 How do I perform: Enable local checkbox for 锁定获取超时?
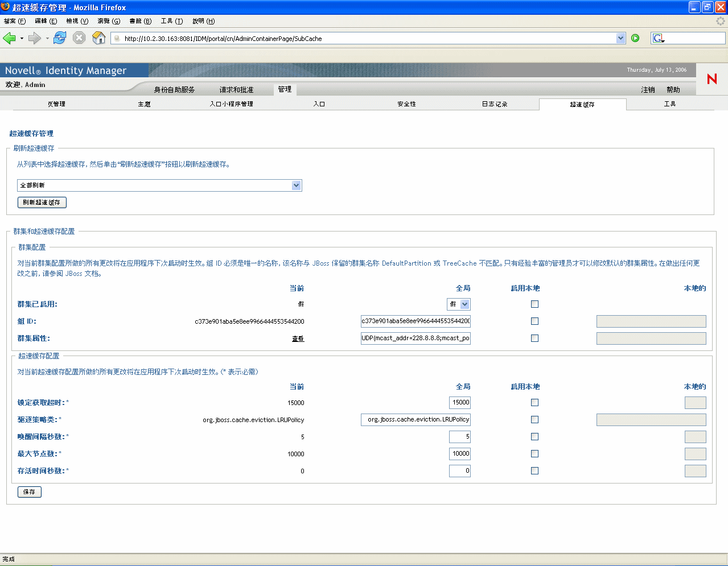[534, 403]
